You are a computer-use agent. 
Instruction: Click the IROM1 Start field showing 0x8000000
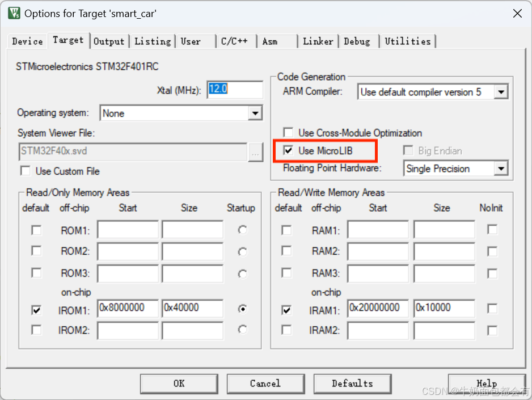[x=128, y=309]
